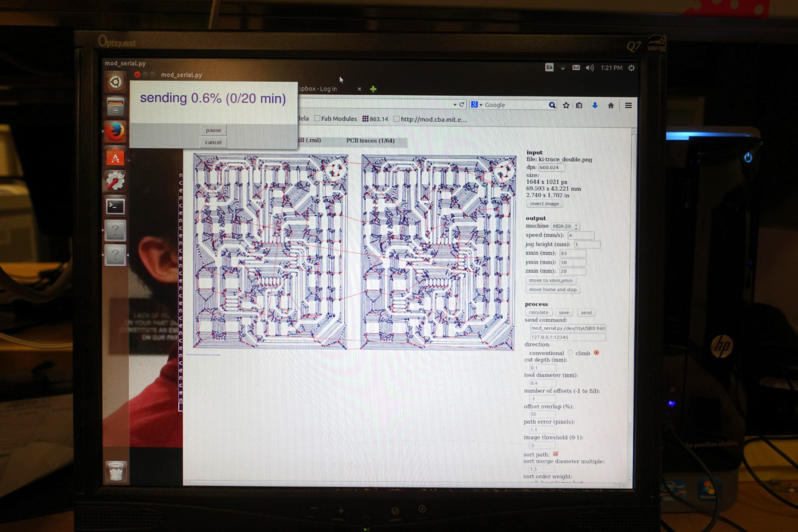Click the dpi value field
This screenshot has height=532, width=798.
552,168
